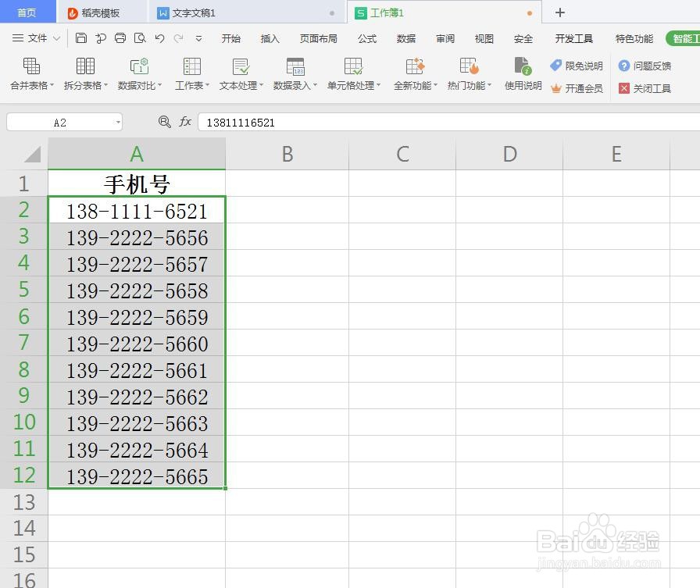
Task: Click the 使用说明 usage instructions icon
Action: coord(523,74)
